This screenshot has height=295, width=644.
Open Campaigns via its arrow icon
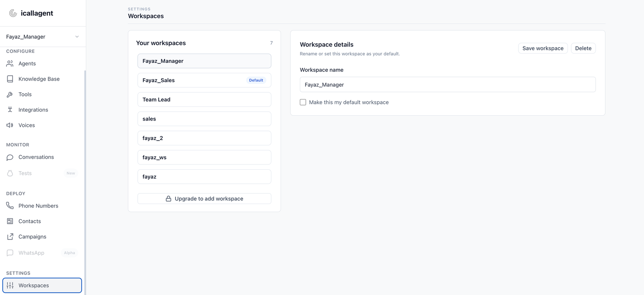10,237
